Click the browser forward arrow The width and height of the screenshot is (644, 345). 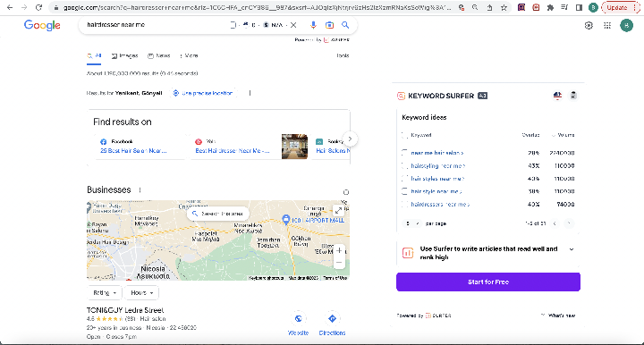click(24, 7)
